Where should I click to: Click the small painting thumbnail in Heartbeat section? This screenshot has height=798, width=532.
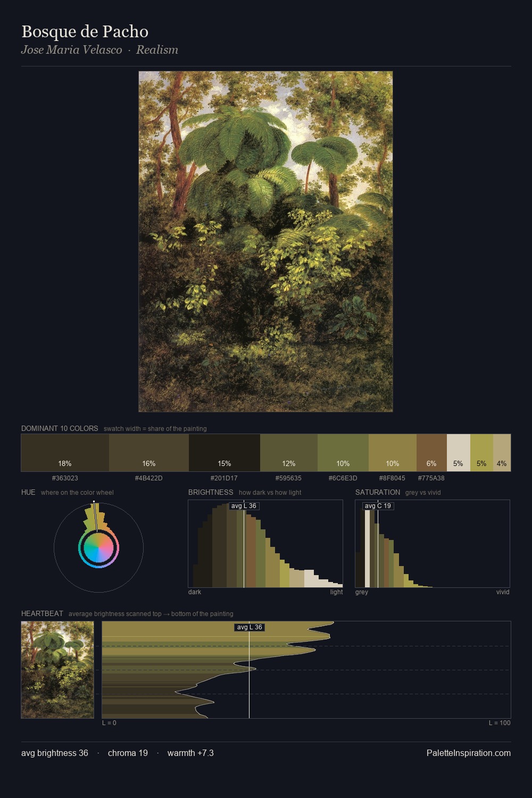point(57,670)
